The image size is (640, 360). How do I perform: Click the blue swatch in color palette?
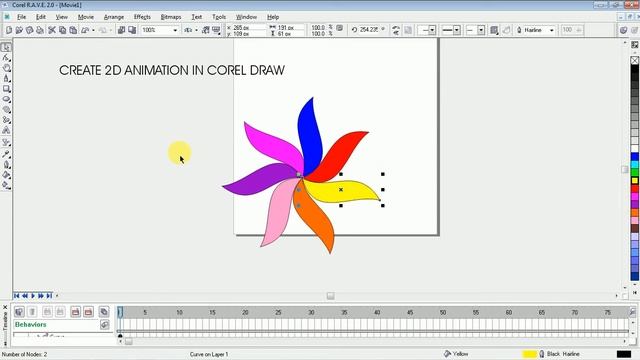pyautogui.click(x=635, y=157)
